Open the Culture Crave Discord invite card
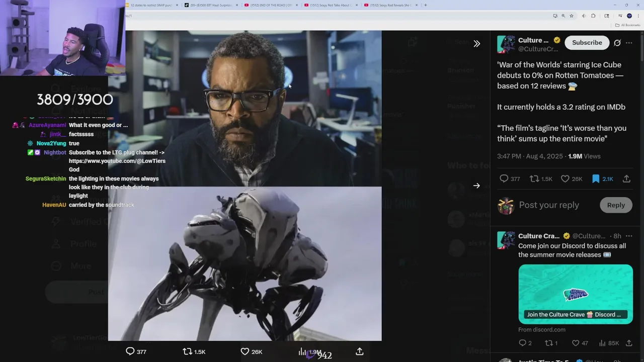The width and height of the screenshot is (644, 362). coord(576,294)
